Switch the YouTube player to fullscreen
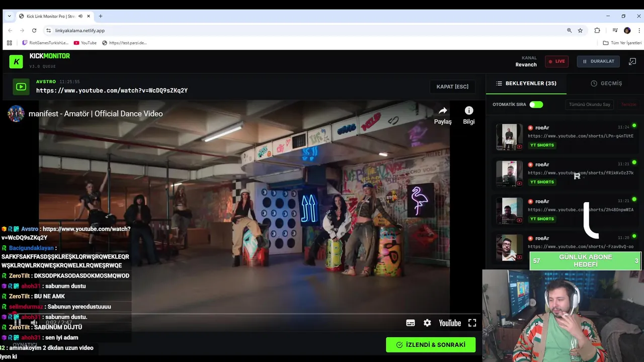 click(472, 323)
